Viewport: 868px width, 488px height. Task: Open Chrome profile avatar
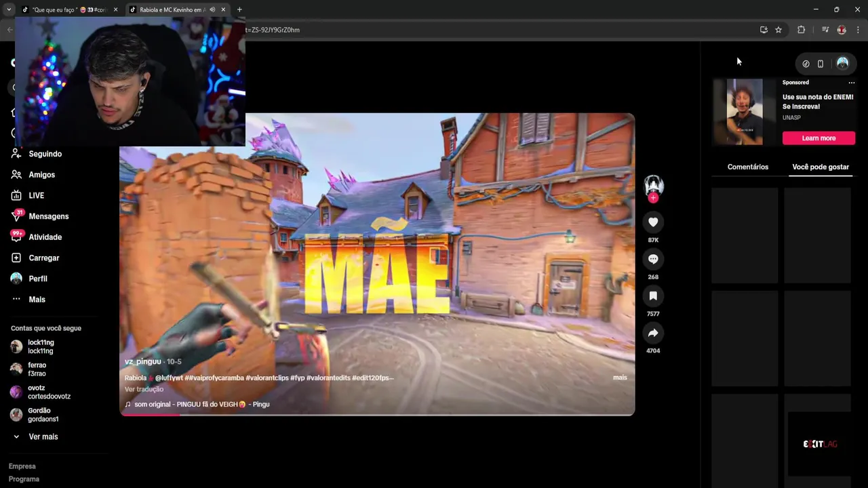pos(842,30)
